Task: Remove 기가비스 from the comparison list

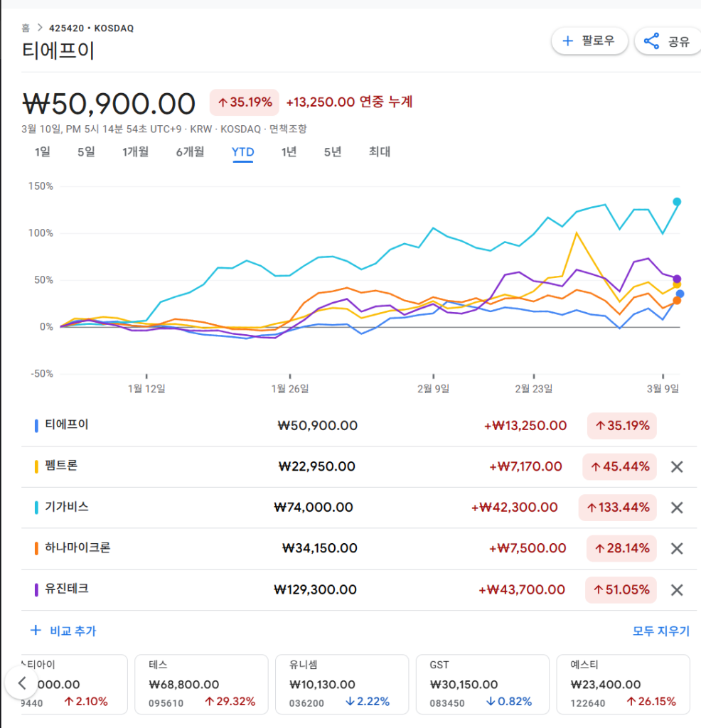Action: pos(677,508)
